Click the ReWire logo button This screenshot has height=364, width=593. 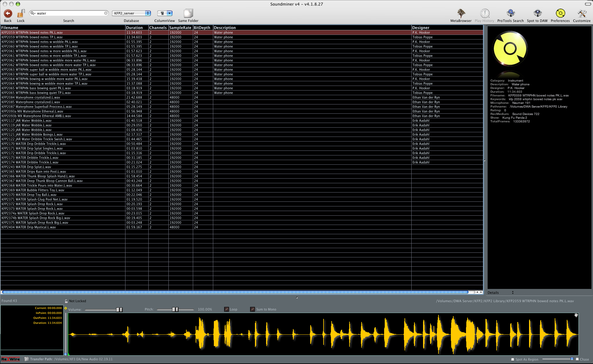point(11,359)
